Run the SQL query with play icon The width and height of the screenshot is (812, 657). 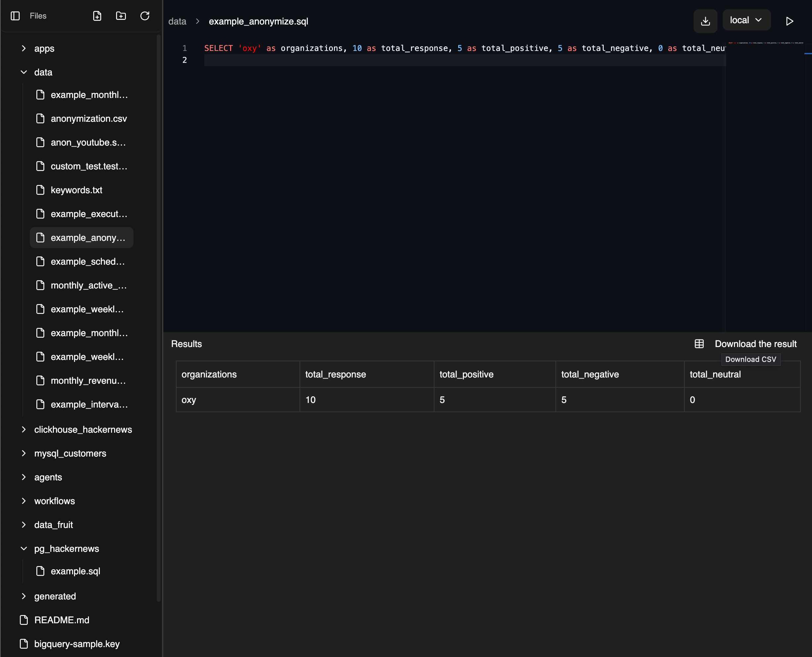(x=789, y=21)
